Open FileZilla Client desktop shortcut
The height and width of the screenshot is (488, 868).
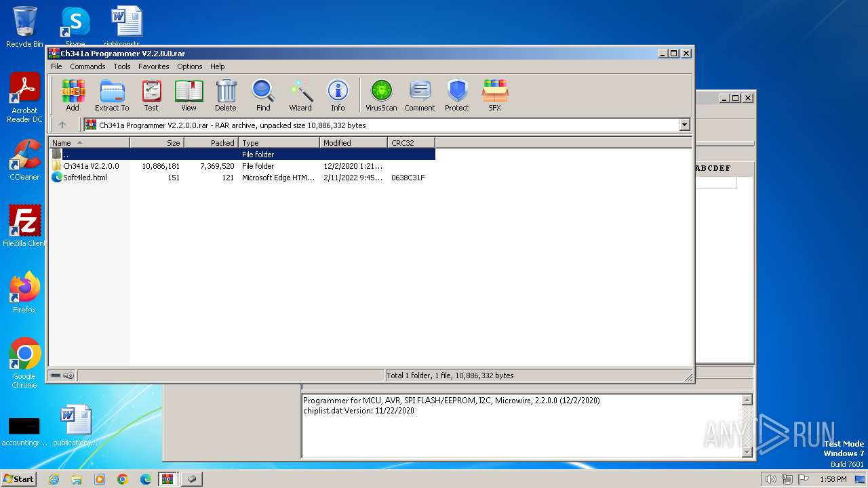24,226
